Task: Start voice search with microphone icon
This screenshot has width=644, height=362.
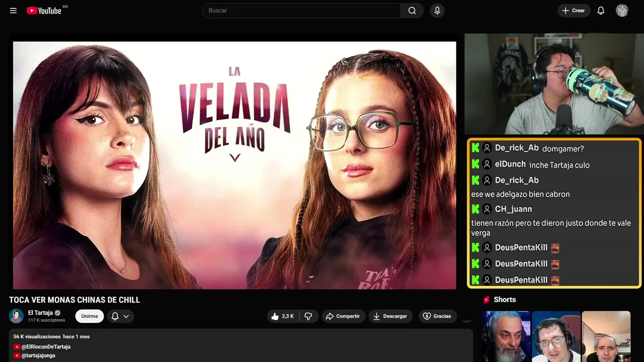Action: click(437, 11)
